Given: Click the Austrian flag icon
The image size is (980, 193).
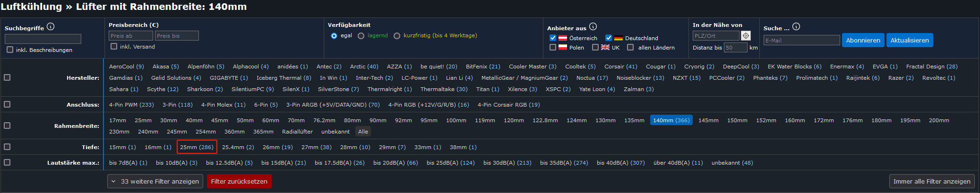Looking at the screenshot, I should (x=563, y=38).
